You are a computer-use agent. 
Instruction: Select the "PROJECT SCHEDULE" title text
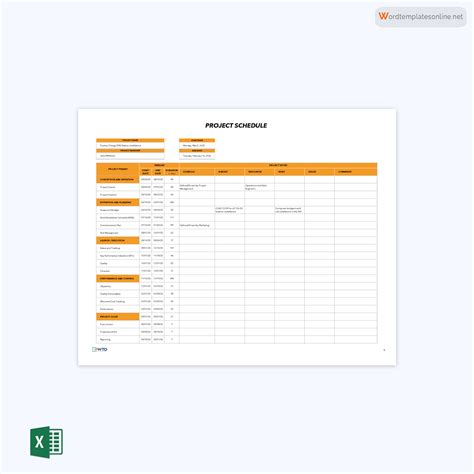click(x=236, y=125)
